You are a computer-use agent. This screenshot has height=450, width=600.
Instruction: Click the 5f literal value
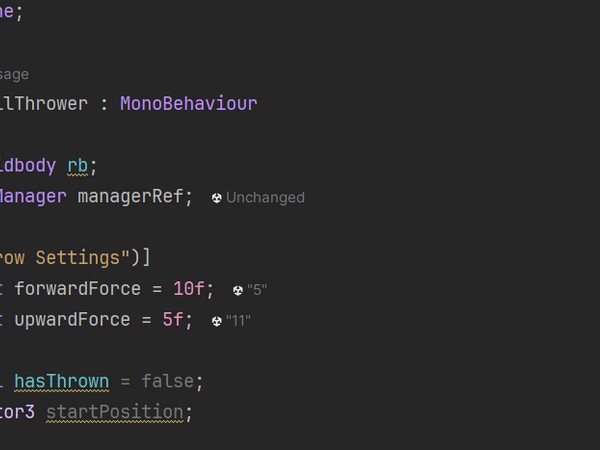(x=173, y=320)
